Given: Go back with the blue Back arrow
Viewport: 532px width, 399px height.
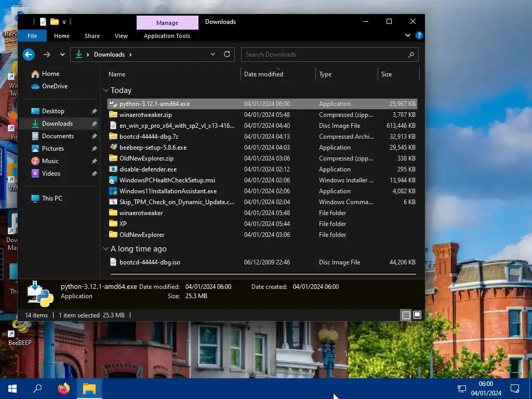Looking at the screenshot, I should click(29, 54).
